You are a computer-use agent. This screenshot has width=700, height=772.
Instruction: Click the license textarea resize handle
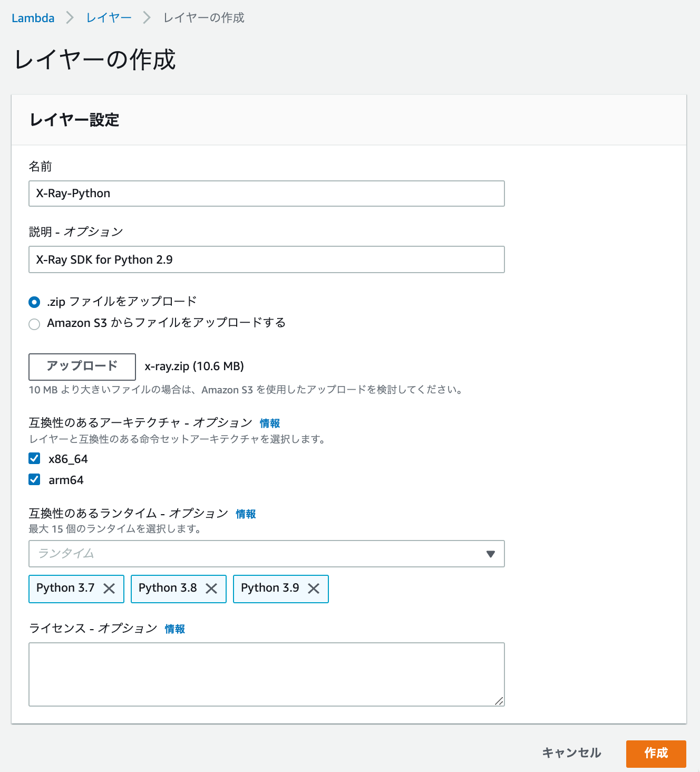(x=499, y=701)
